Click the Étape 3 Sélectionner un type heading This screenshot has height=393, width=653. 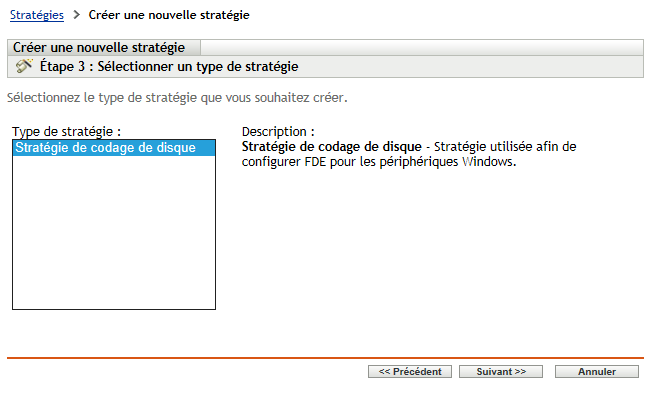(x=169, y=66)
